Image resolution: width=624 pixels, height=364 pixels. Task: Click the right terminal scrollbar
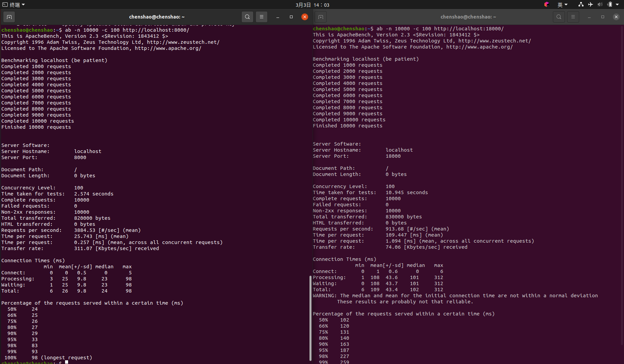click(622, 185)
